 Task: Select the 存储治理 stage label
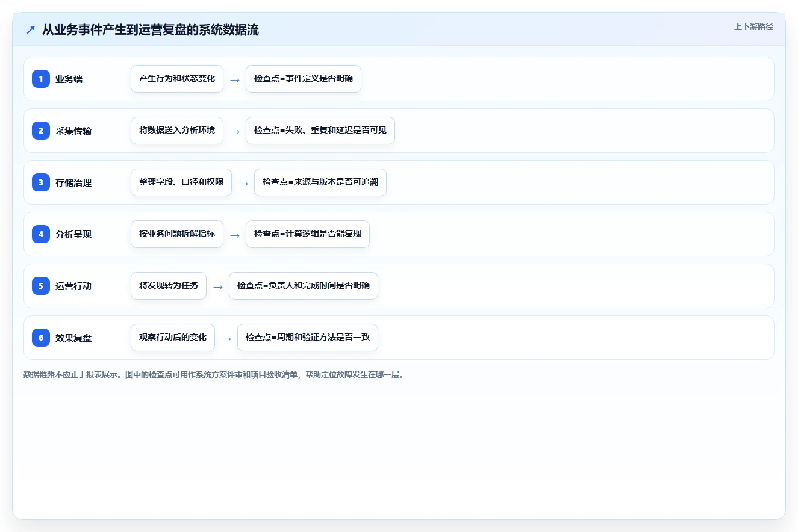point(73,182)
